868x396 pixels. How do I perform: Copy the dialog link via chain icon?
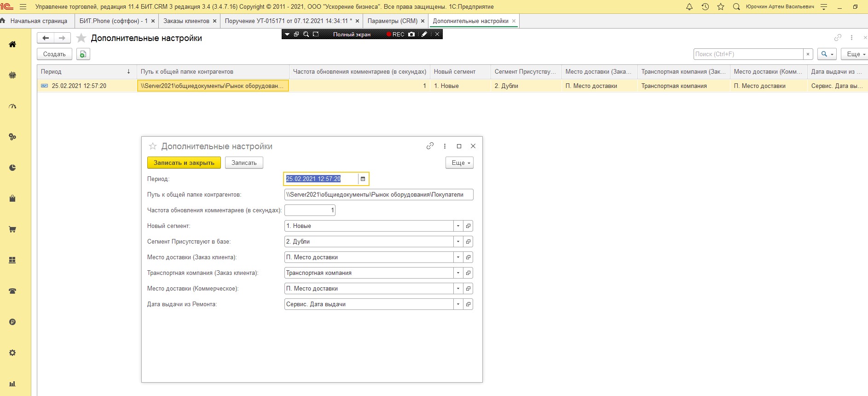430,146
